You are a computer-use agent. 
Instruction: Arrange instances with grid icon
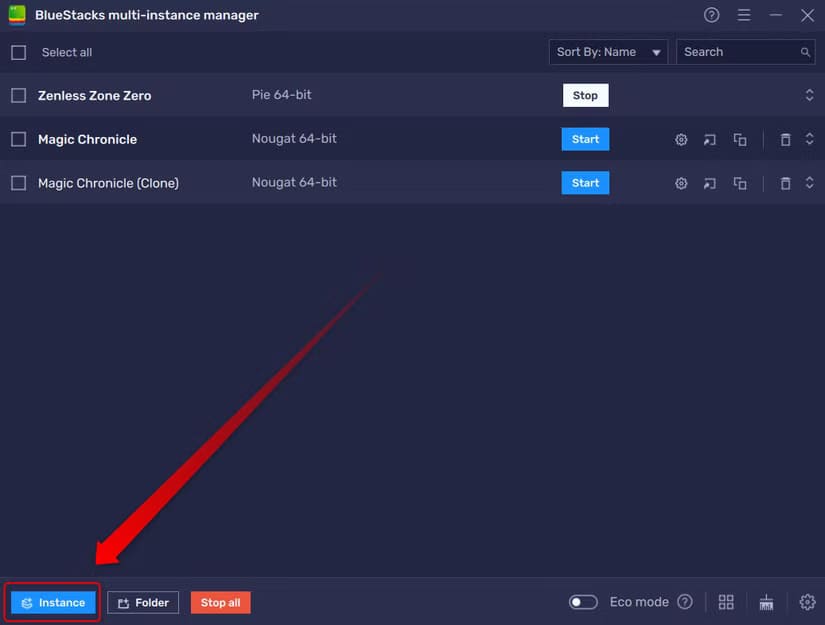[726, 602]
